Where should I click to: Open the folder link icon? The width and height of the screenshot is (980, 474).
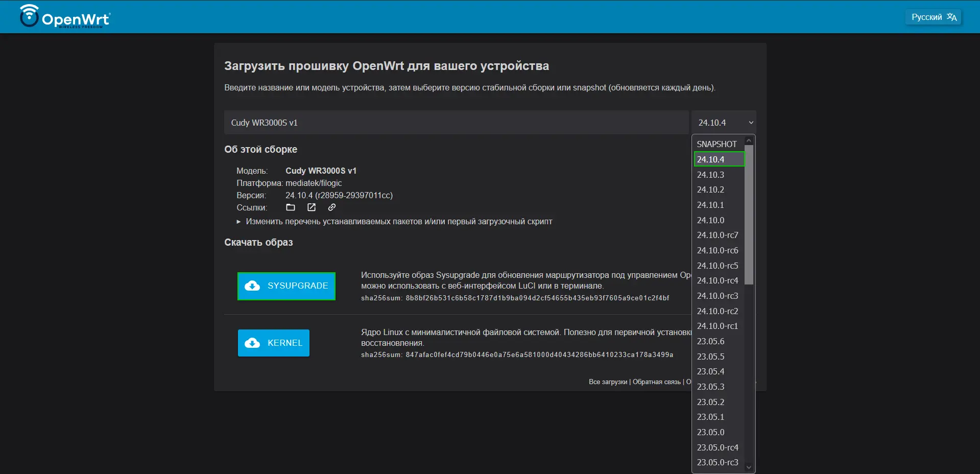tap(291, 207)
